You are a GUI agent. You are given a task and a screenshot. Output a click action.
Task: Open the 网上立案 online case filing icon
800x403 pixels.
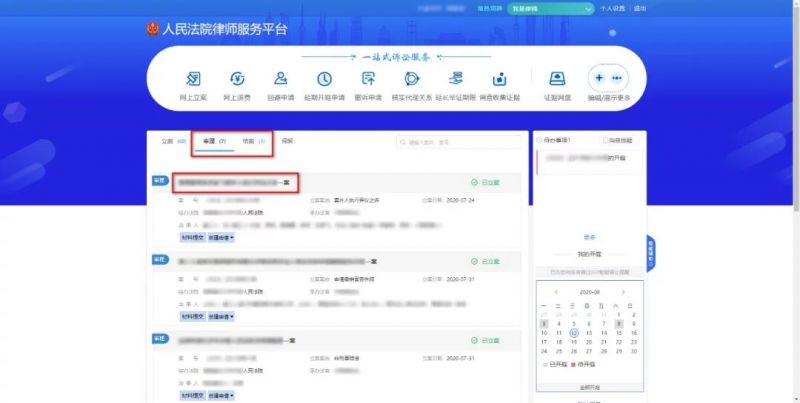click(193, 79)
